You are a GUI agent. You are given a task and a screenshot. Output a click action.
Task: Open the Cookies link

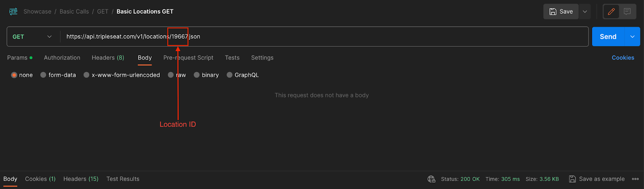623,58
